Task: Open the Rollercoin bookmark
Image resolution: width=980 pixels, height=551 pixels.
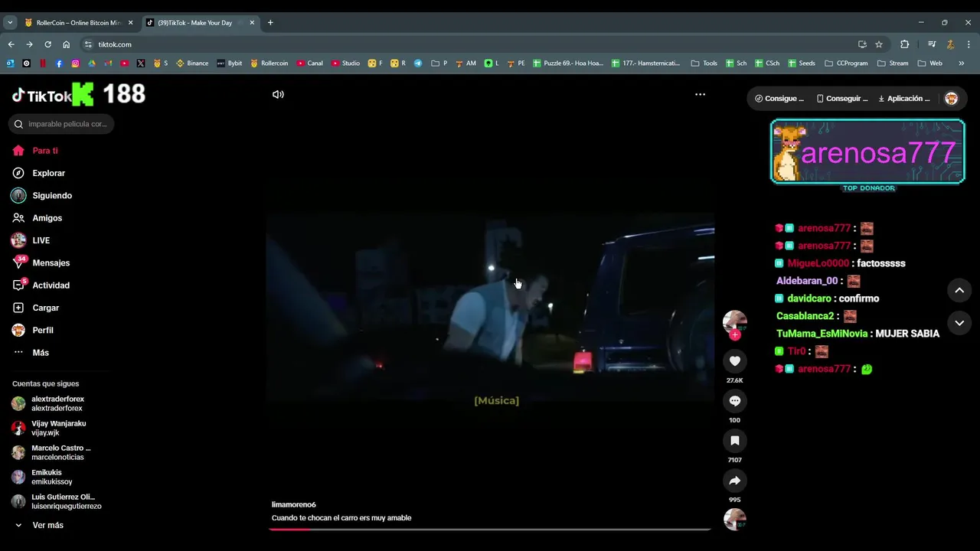Action: tap(269, 64)
